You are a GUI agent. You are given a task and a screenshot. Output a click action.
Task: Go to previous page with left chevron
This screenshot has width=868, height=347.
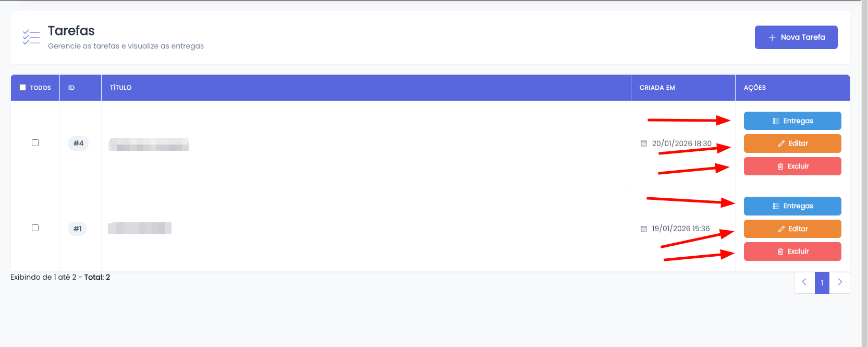[804, 282]
